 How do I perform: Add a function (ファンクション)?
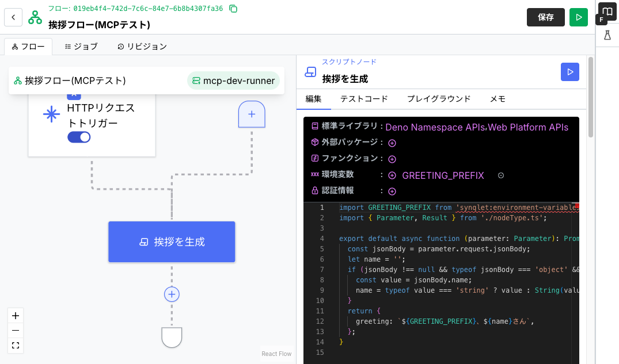click(392, 159)
